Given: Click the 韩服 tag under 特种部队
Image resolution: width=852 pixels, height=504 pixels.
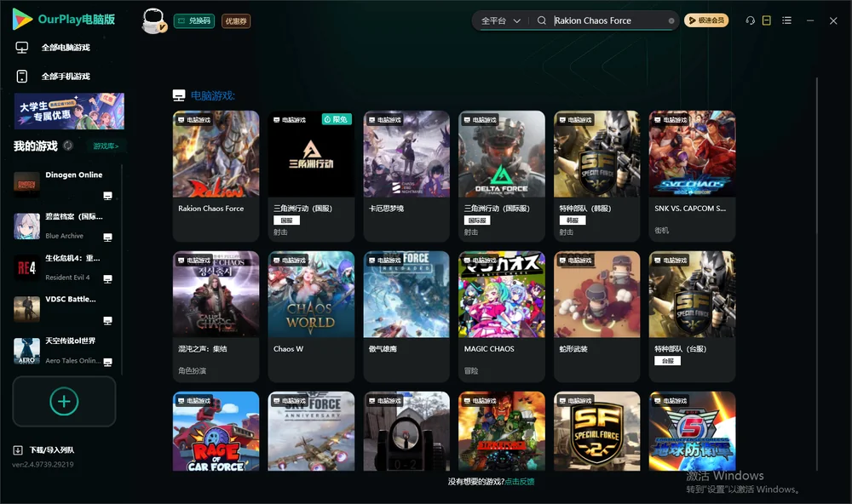Looking at the screenshot, I should click(573, 220).
